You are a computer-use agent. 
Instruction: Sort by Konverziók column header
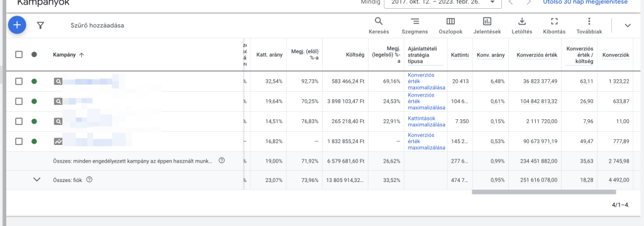tap(616, 55)
